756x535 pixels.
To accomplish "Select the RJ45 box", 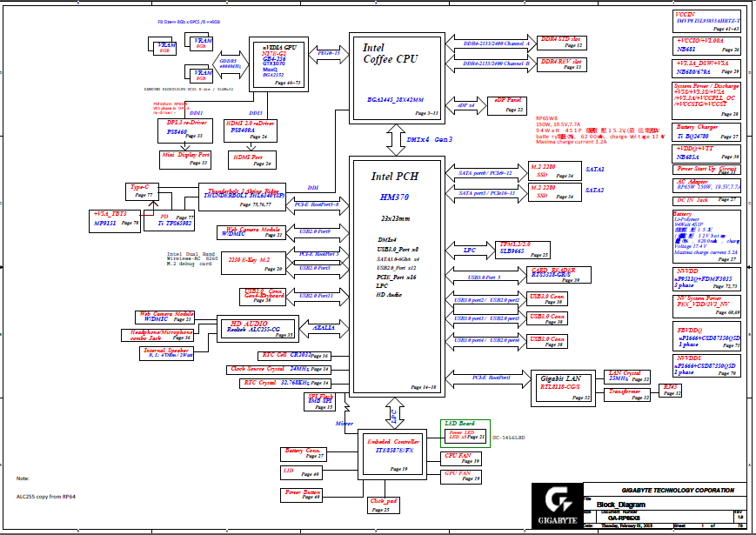I will coord(671,390).
